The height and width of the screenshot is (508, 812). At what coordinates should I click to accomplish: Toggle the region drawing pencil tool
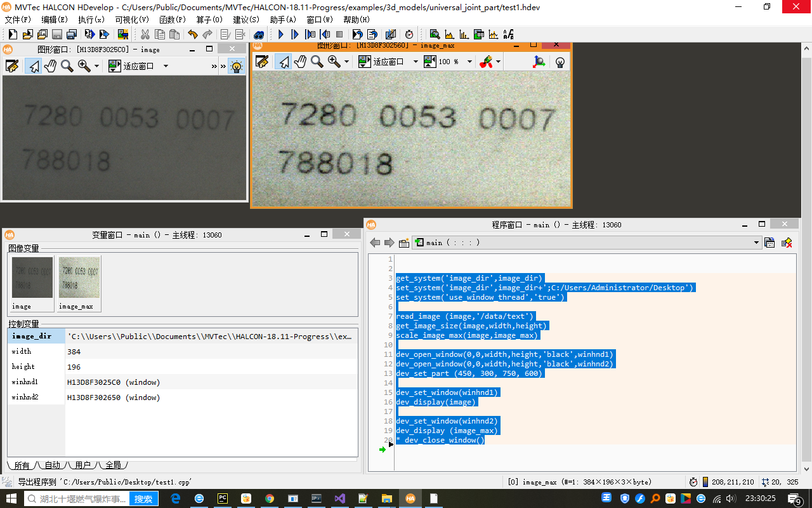coord(263,62)
